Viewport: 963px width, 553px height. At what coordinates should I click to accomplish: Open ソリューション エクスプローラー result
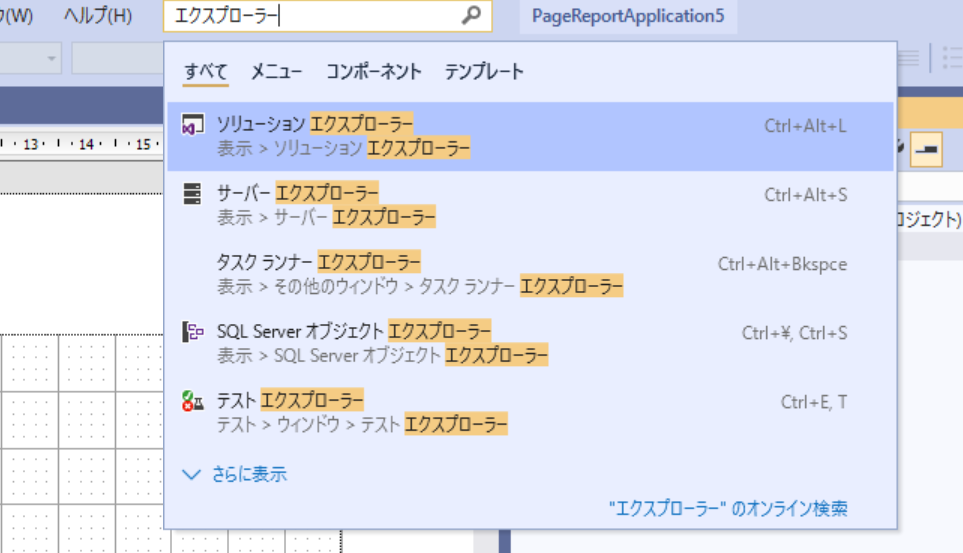(x=530, y=136)
